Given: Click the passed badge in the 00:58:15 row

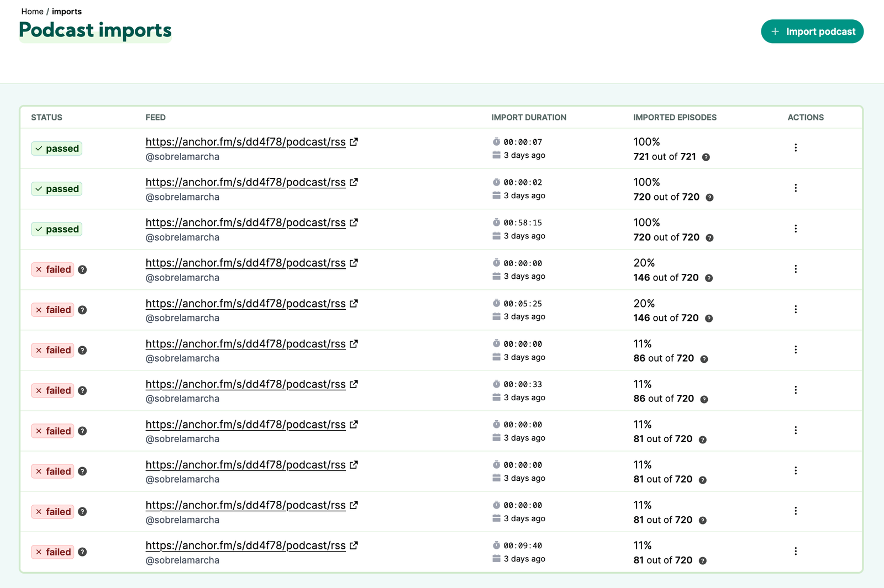Looking at the screenshot, I should 57,229.
